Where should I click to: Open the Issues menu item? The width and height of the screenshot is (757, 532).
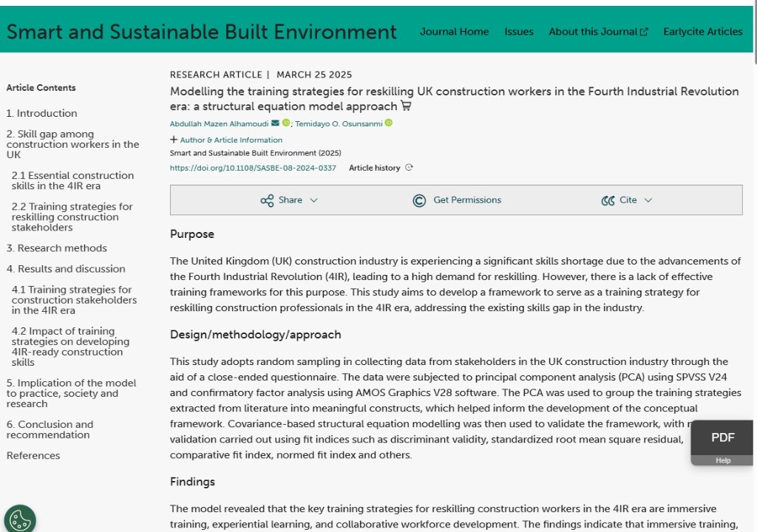(519, 31)
